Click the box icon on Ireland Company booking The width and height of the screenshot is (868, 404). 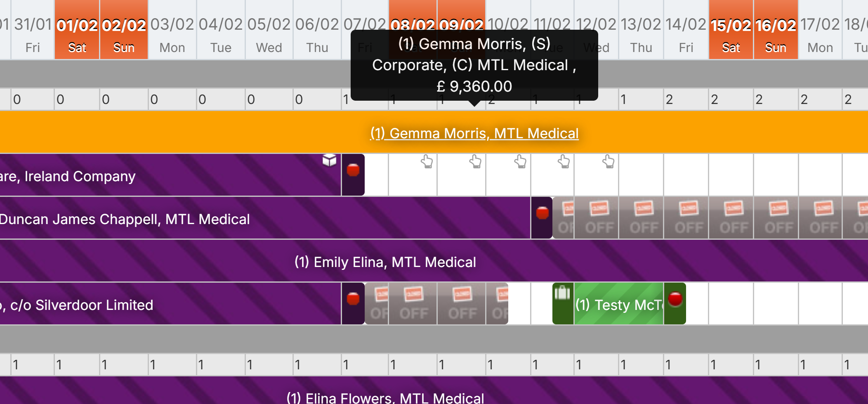tap(329, 160)
